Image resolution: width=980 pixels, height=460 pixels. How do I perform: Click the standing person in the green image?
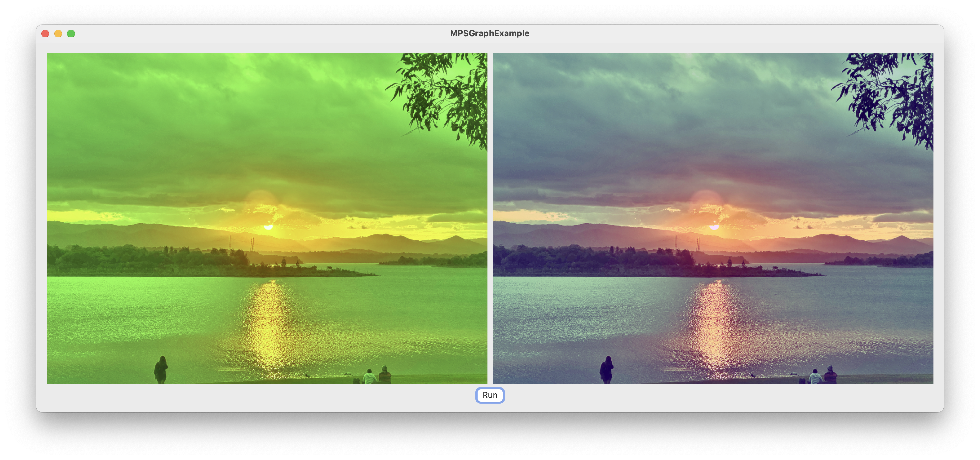coord(161,369)
